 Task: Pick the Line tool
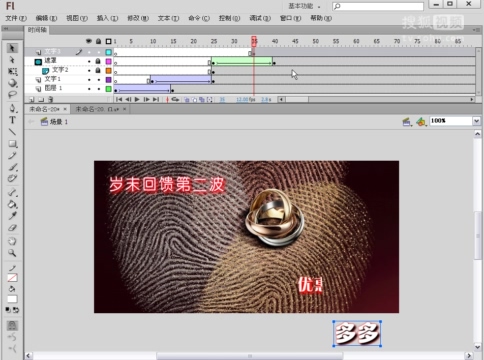pos(12,132)
